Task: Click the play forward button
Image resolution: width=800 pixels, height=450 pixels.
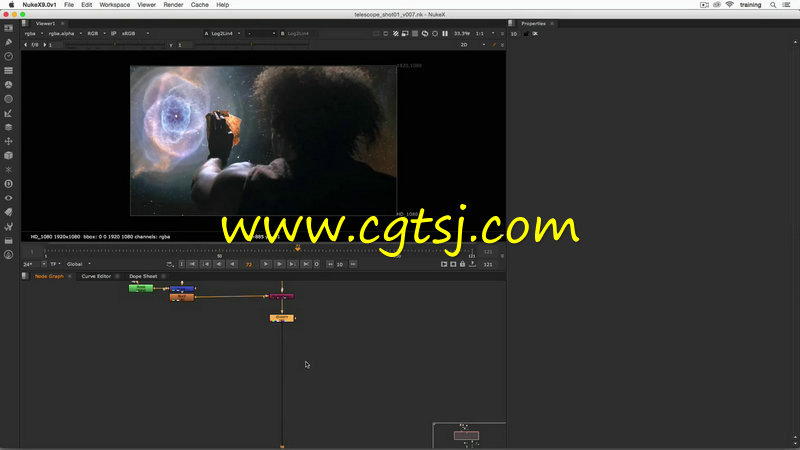Action: tap(266, 264)
